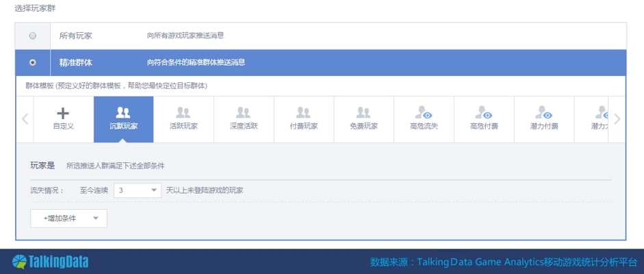Click the TalkingData logo
644x274 pixels.
(x=50, y=262)
